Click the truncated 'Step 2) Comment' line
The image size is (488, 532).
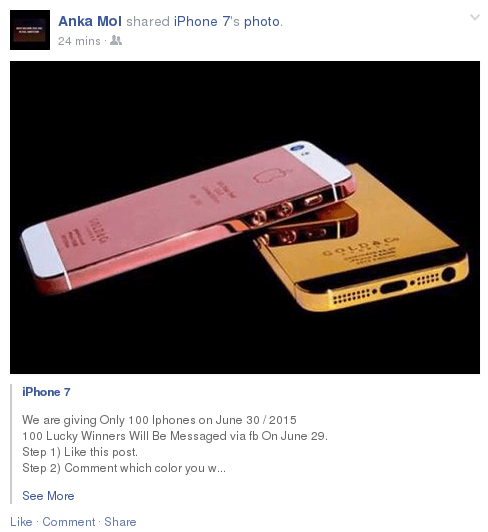124,468
